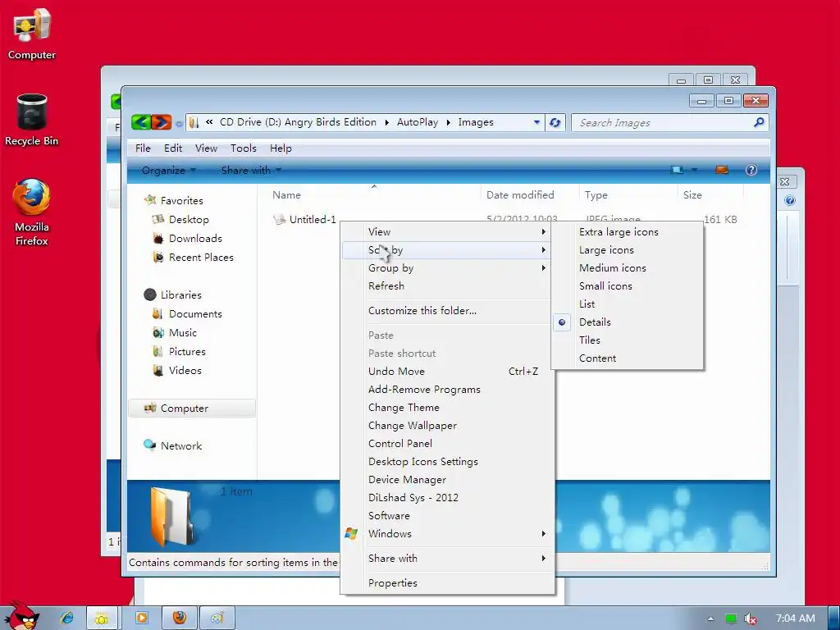Refresh the folder using the address bar button
Viewport: 840px width, 630px height.
[555, 123]
